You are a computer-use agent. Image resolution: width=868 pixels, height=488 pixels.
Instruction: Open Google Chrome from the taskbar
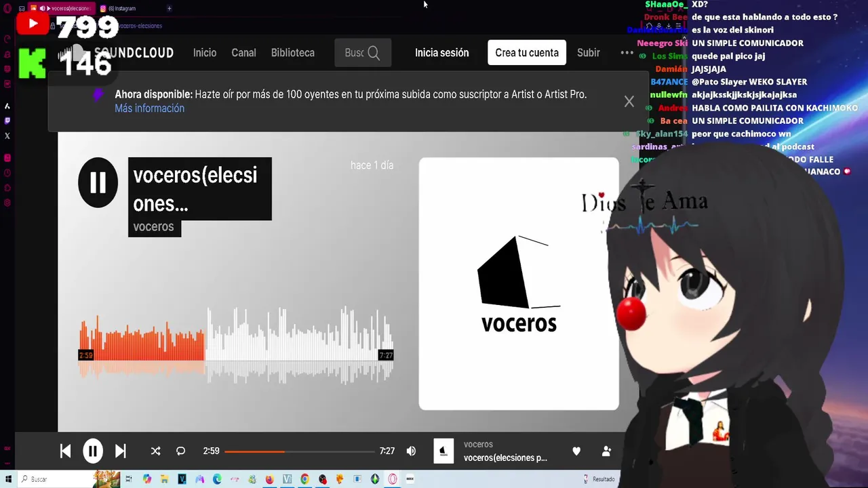click(304, 479)
